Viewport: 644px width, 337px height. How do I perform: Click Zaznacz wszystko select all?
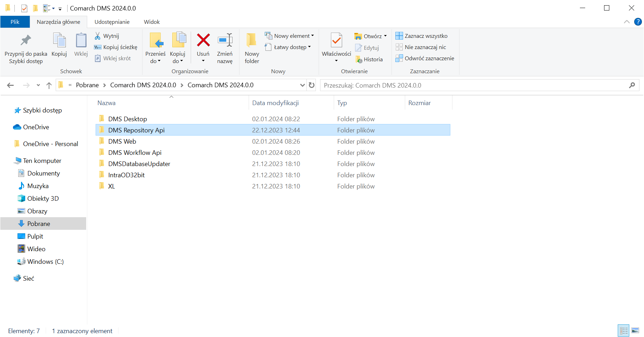[422, 36]
